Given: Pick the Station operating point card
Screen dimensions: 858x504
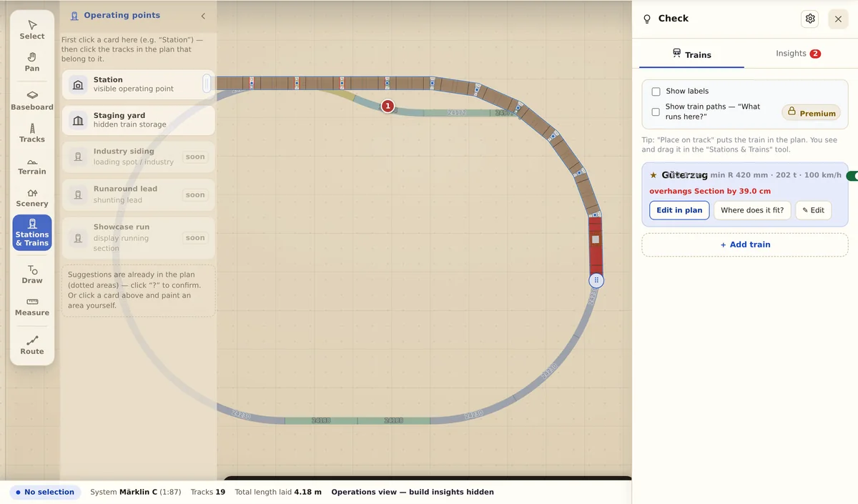Looking at the screenshot, I should tap(138, 84).
